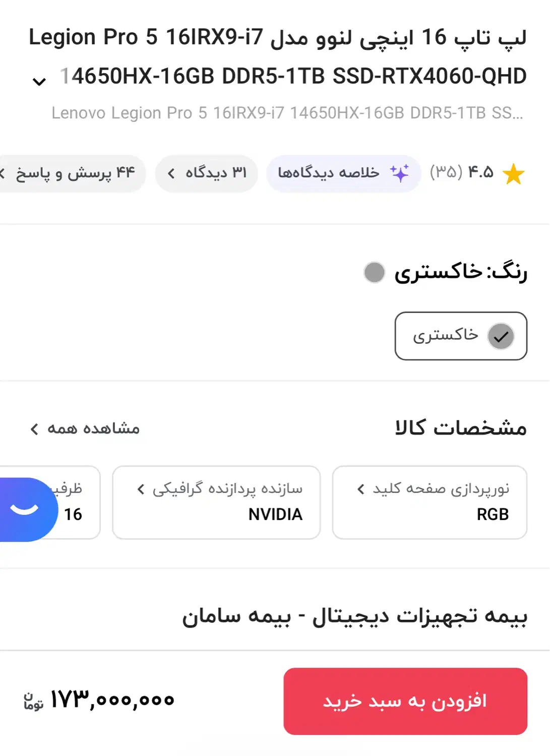
Task: Click the yellow star rating icon
Action: pyautogui.click(x=513, y=173)
